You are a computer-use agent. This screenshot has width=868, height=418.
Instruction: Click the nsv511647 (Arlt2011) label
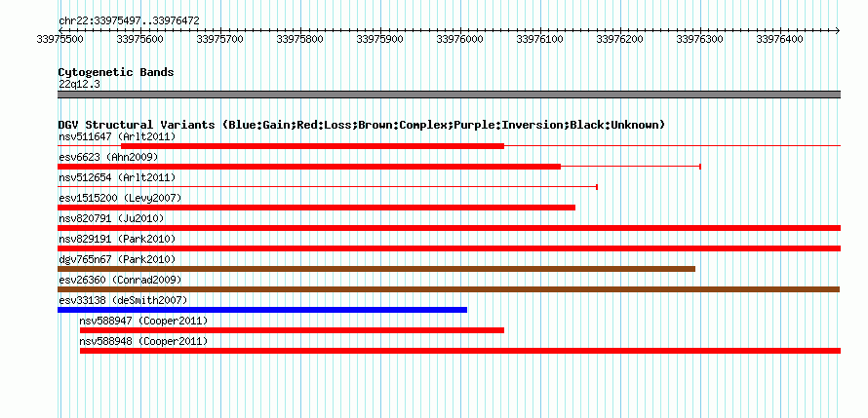[x=117, y=136]
